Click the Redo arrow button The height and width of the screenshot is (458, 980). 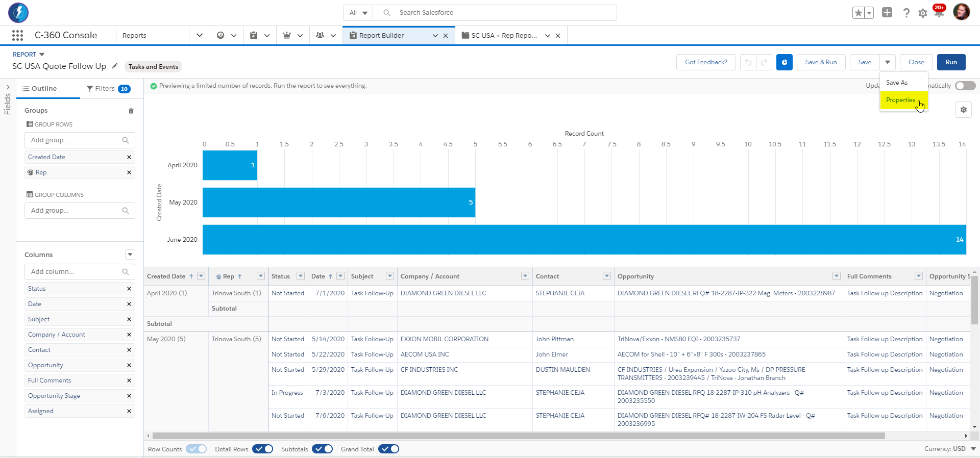[x=764, y=62]
